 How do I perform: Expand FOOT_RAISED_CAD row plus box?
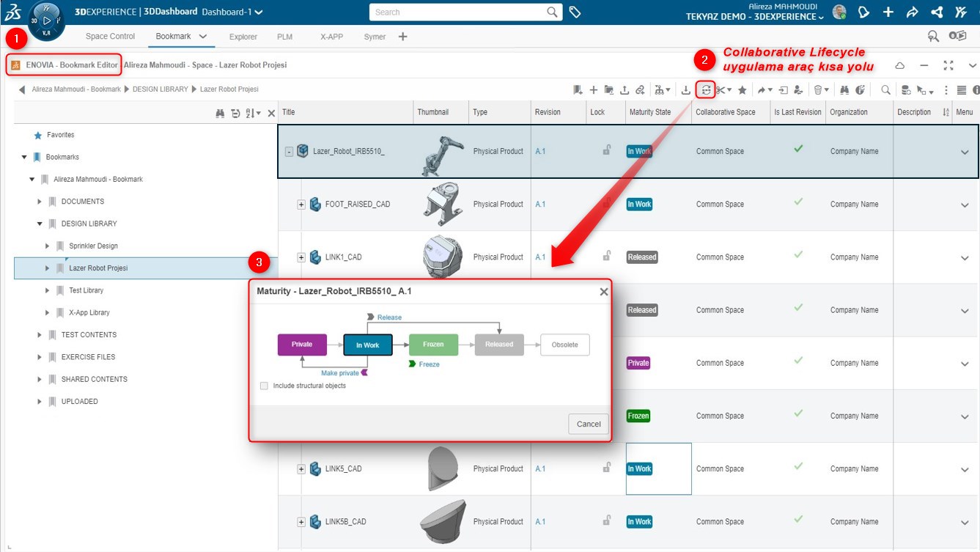pyautogui.click(x=301, y=205)
